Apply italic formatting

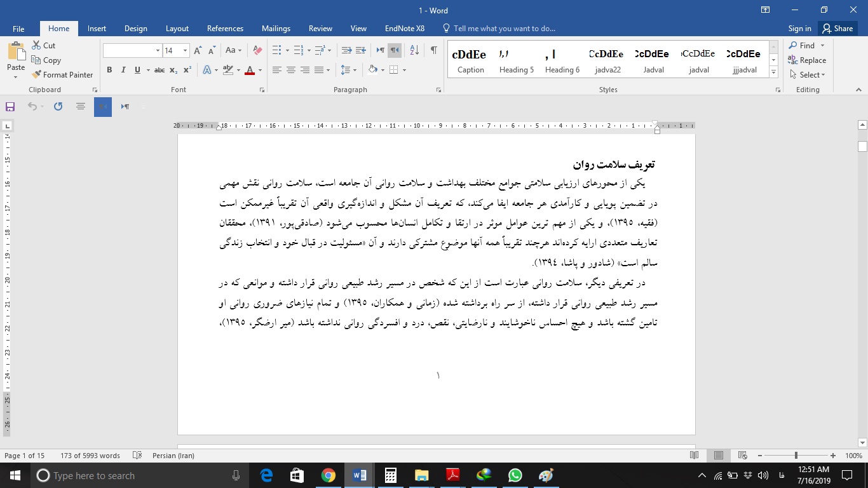coord(123,70)
